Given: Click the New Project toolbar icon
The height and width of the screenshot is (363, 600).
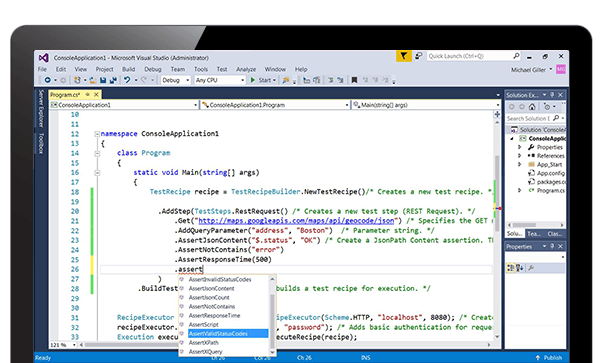Looking at the screenshot, I should coord(77,80).
